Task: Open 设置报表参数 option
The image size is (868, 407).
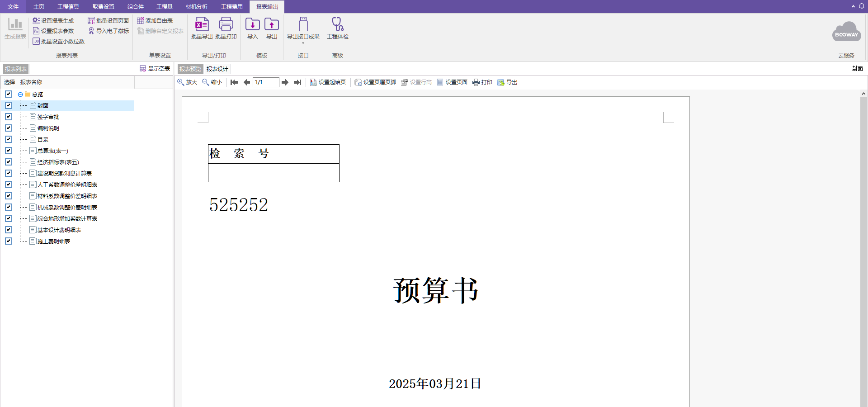Action: click(x=53, y=31)
